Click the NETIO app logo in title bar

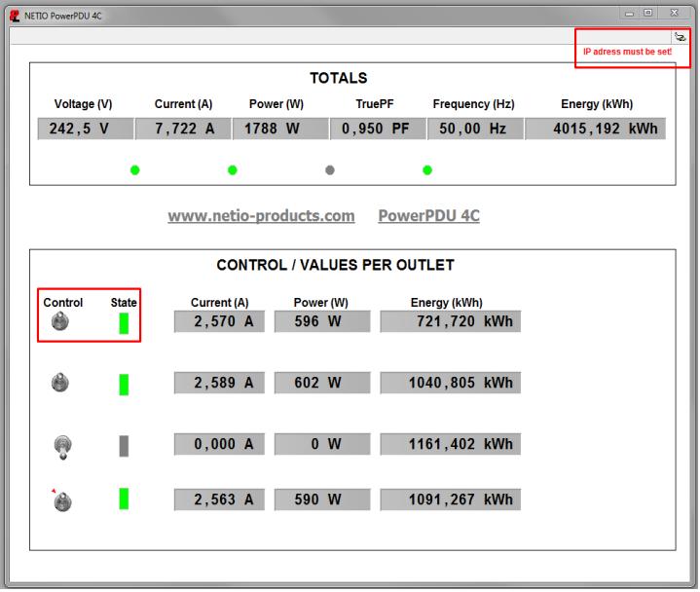click(15, 17)
